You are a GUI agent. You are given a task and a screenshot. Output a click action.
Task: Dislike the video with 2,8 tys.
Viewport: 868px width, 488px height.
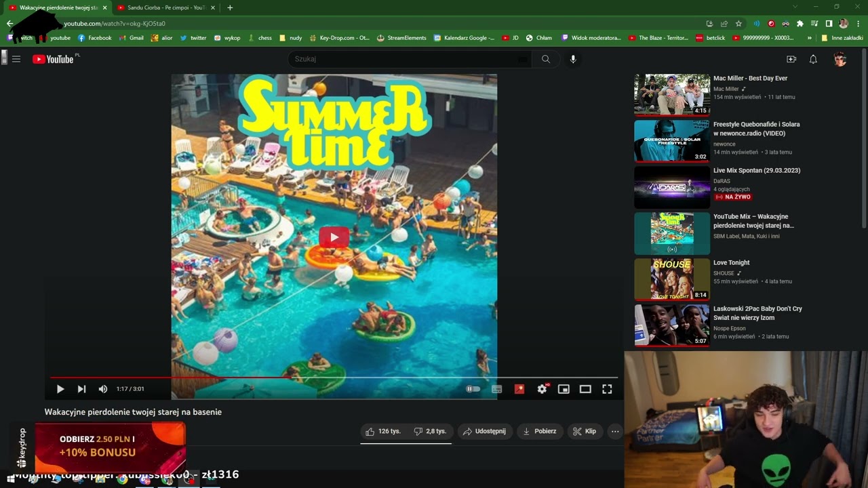click(430, 431)
